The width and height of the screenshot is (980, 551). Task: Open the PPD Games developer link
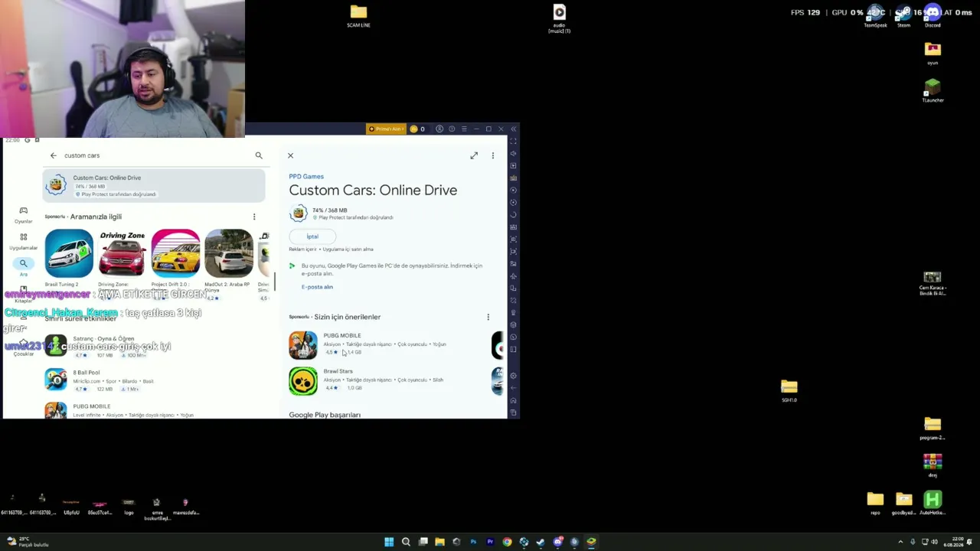click(x=306, y=177)
